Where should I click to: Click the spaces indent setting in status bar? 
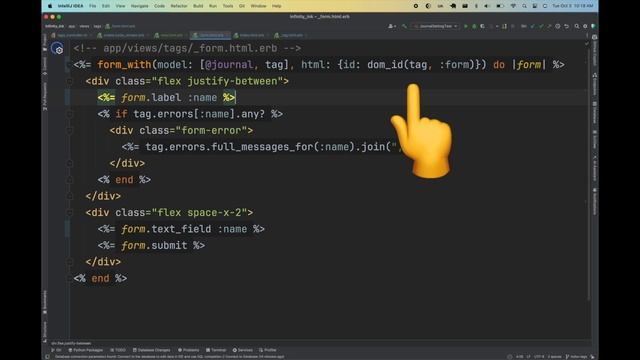pyautogui.click(x=555, y=357)
